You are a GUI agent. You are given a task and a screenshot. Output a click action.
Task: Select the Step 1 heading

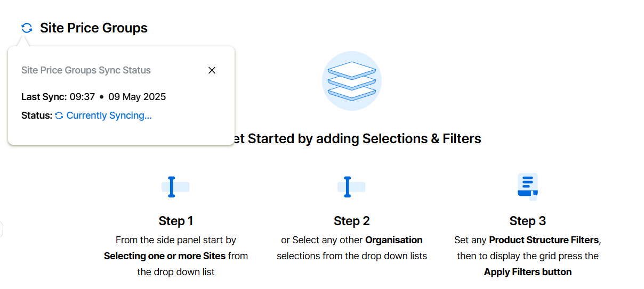[175, 221]
